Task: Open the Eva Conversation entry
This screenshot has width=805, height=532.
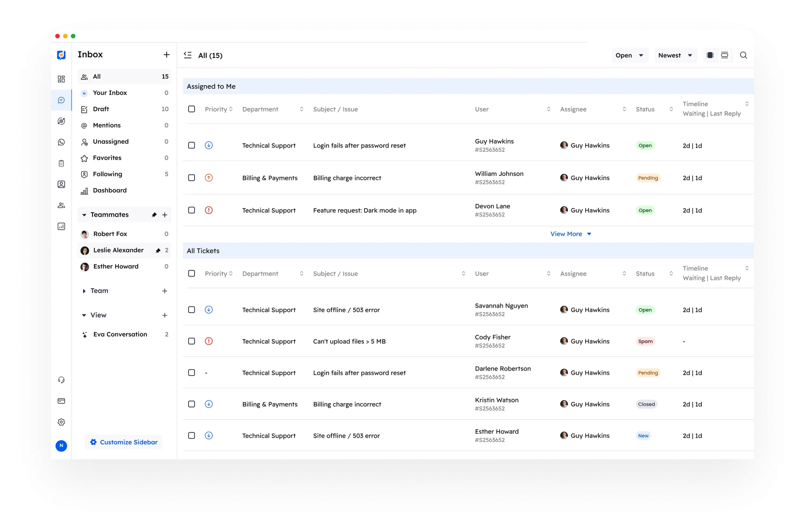Action: tap(120, 334)
